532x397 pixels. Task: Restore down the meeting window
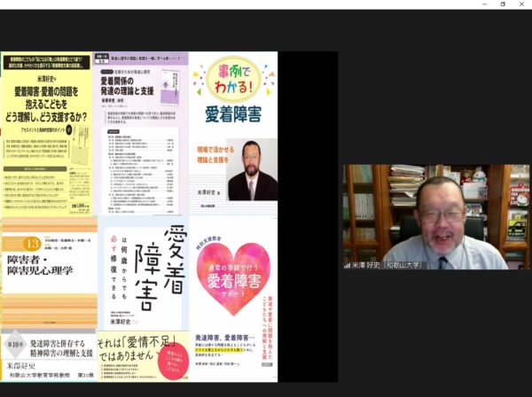tap(503, 4)
